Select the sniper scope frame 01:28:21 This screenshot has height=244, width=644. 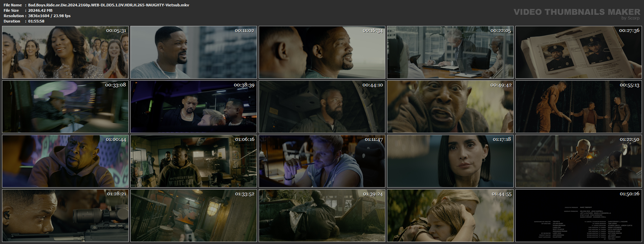point(65,216)
